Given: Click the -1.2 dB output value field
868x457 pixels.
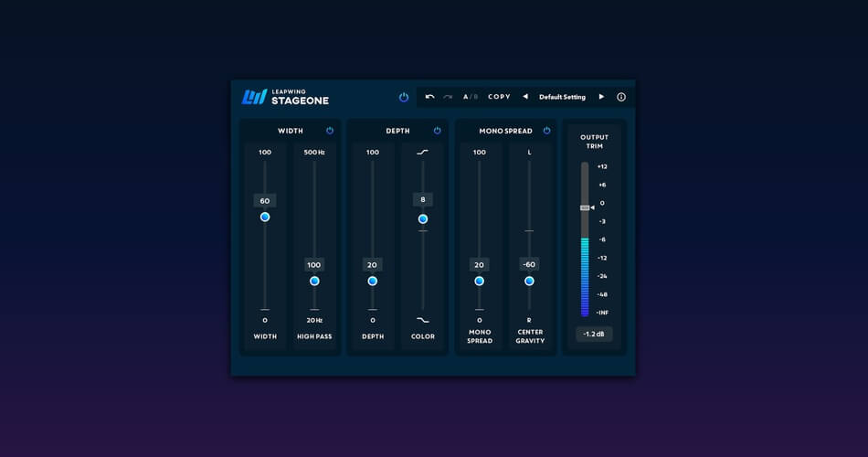Looking at the screenshot, I should [594, 334].
